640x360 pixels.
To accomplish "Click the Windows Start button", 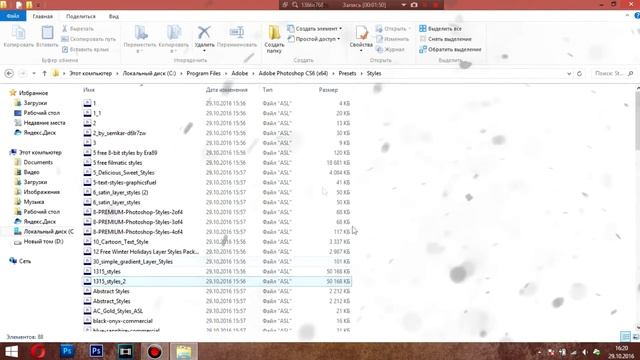I will pyautogui.click(x=11, y=351).
